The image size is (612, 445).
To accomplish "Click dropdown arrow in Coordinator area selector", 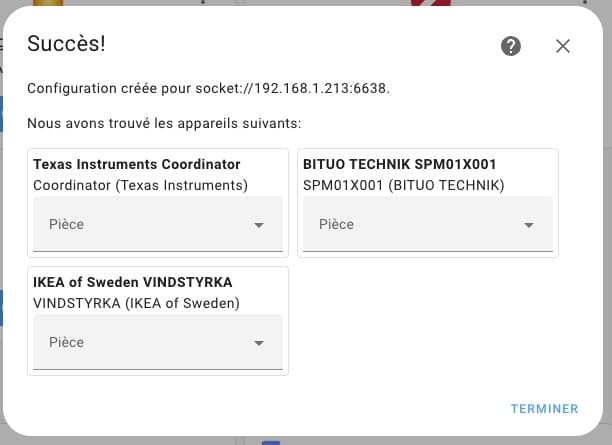I will point(259,226).
